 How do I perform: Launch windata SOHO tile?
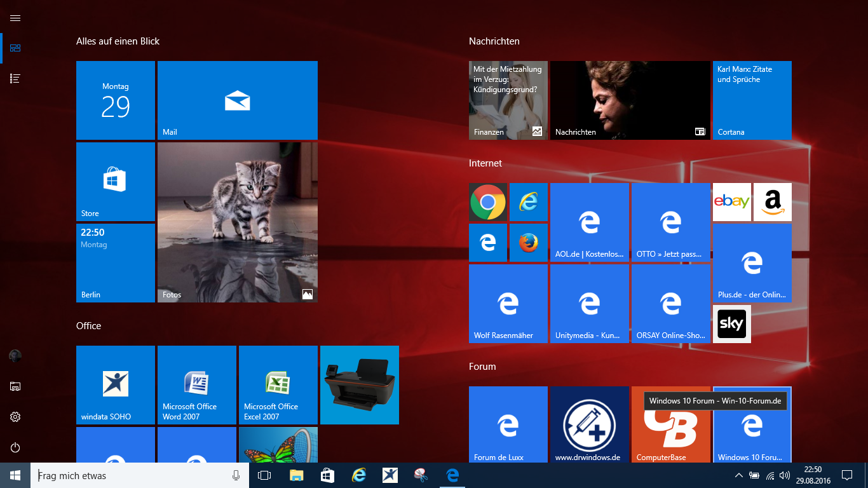tap(116, 385)
